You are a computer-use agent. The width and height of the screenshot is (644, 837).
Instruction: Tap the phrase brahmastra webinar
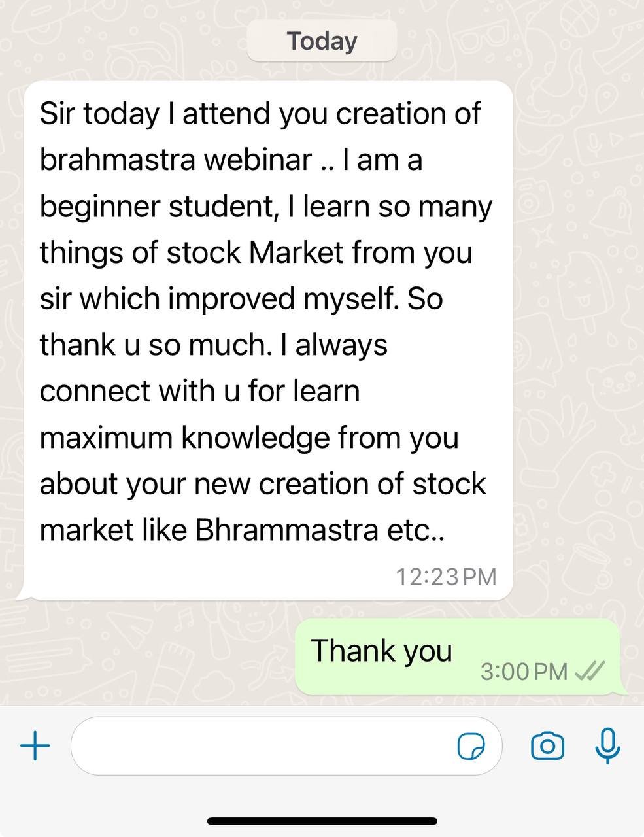175,160
